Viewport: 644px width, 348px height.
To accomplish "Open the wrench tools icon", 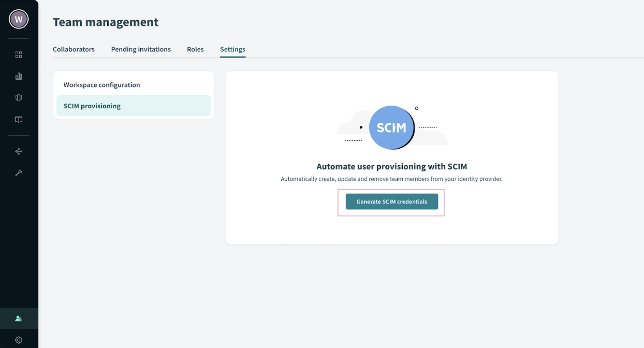I will coord(19,173).
